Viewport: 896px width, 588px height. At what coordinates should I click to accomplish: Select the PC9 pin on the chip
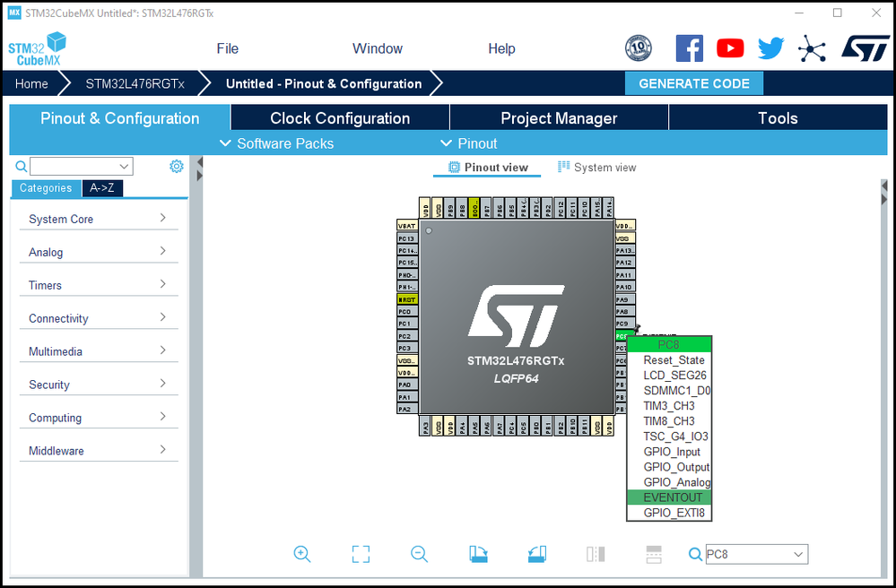tap(625, 323)
